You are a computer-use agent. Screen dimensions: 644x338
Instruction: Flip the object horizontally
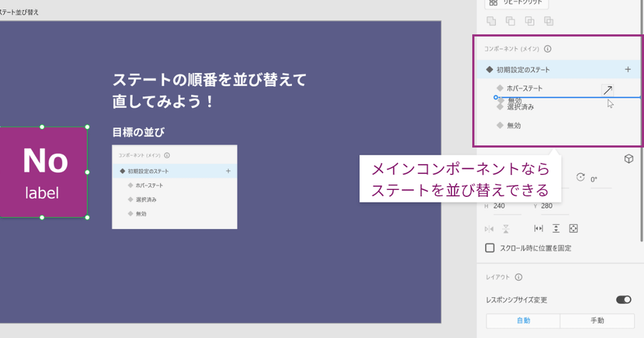click(489, 229)
